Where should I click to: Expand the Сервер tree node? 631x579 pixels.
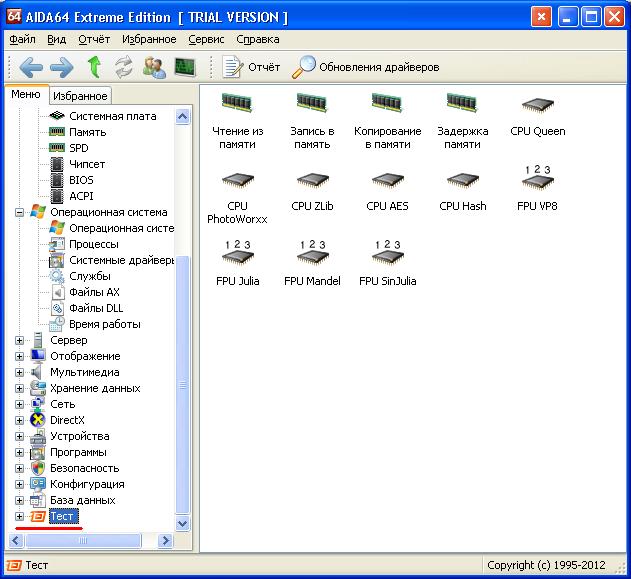19,340
